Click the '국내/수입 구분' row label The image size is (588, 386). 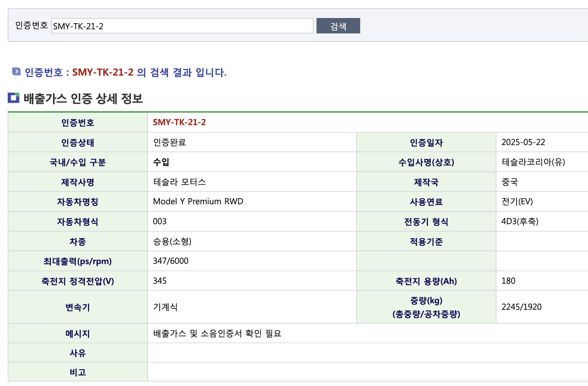(x=78, y=162)
